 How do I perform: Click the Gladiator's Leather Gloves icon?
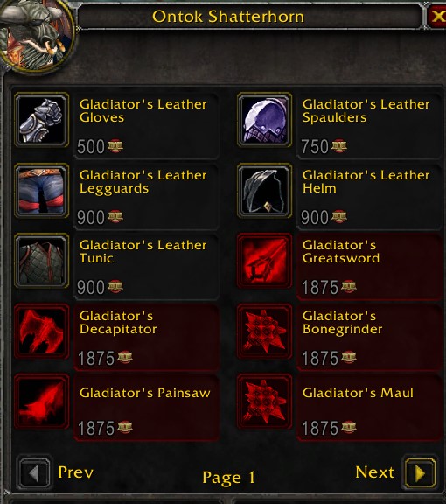coord(41,120)
